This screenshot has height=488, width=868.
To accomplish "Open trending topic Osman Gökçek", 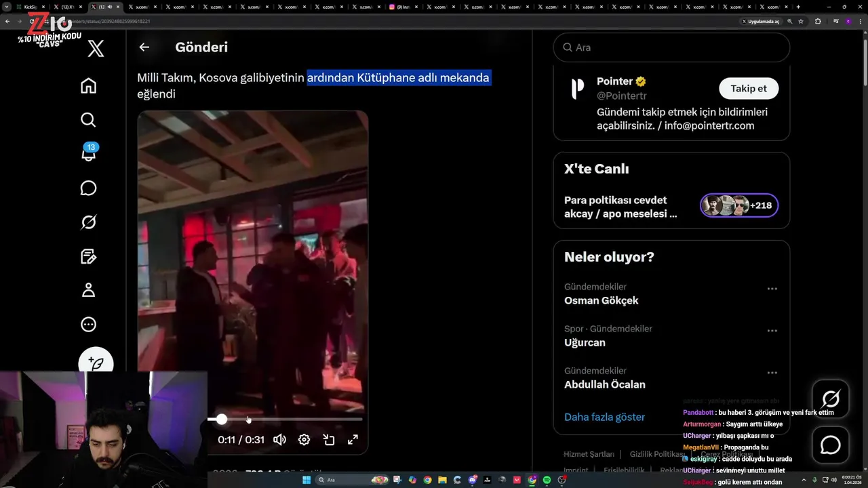I will click(x=601, y=300).
